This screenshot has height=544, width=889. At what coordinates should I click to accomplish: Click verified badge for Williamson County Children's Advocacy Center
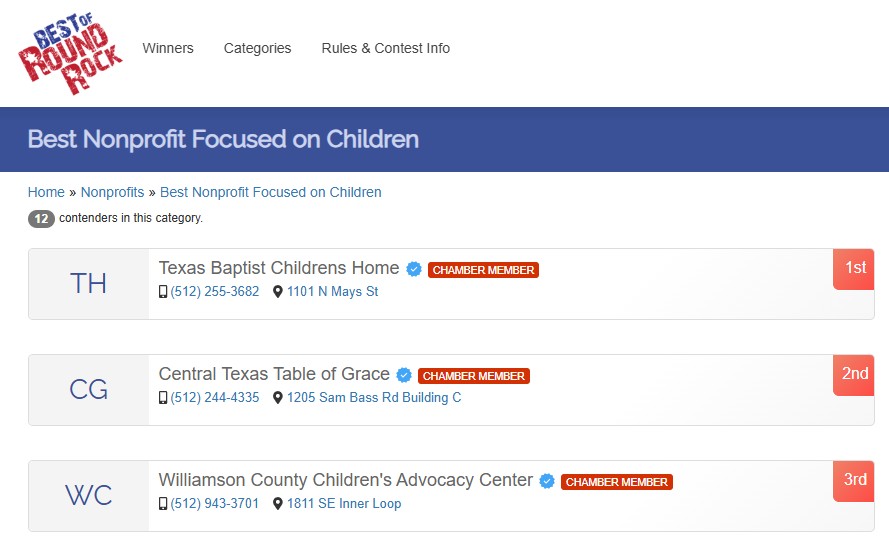pyautogui.click(x=547, y=481)
